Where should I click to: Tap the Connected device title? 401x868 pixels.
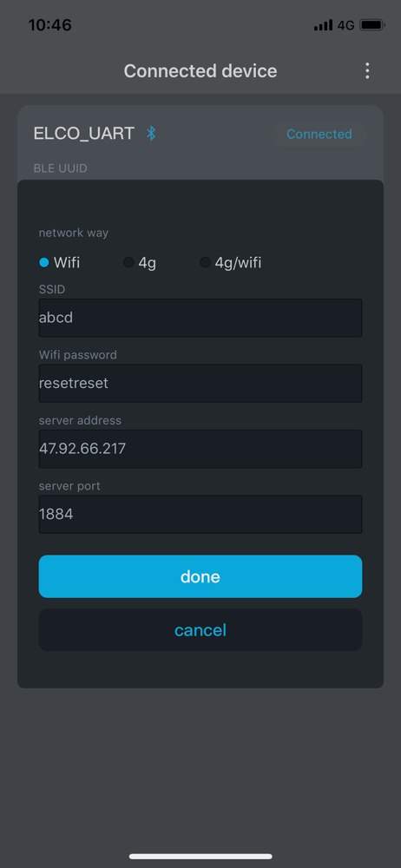200,71
